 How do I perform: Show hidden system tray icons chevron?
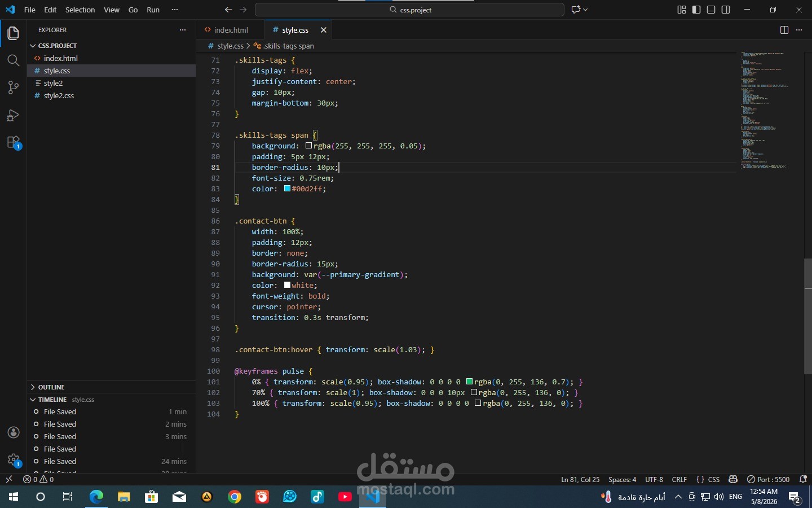tap(678, 497)
